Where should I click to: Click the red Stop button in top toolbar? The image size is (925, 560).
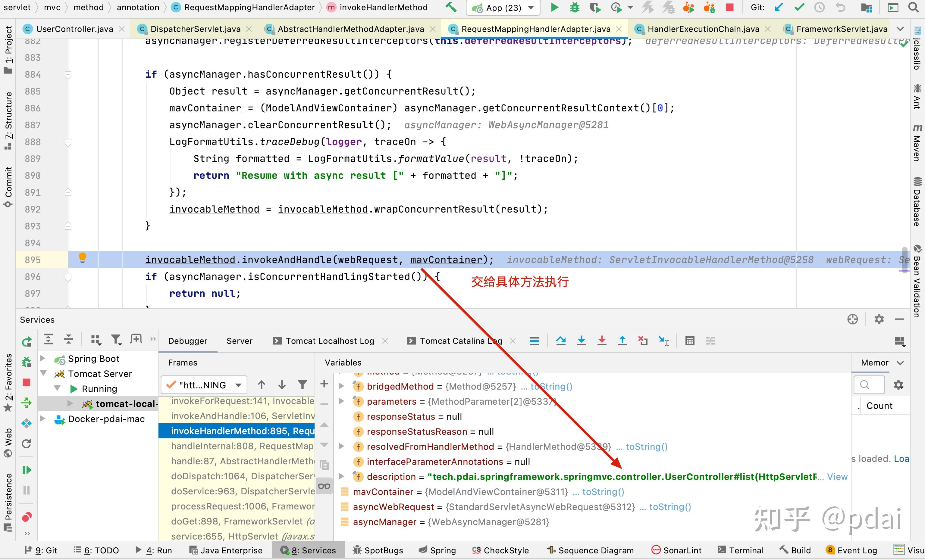[x=729, y=8]
